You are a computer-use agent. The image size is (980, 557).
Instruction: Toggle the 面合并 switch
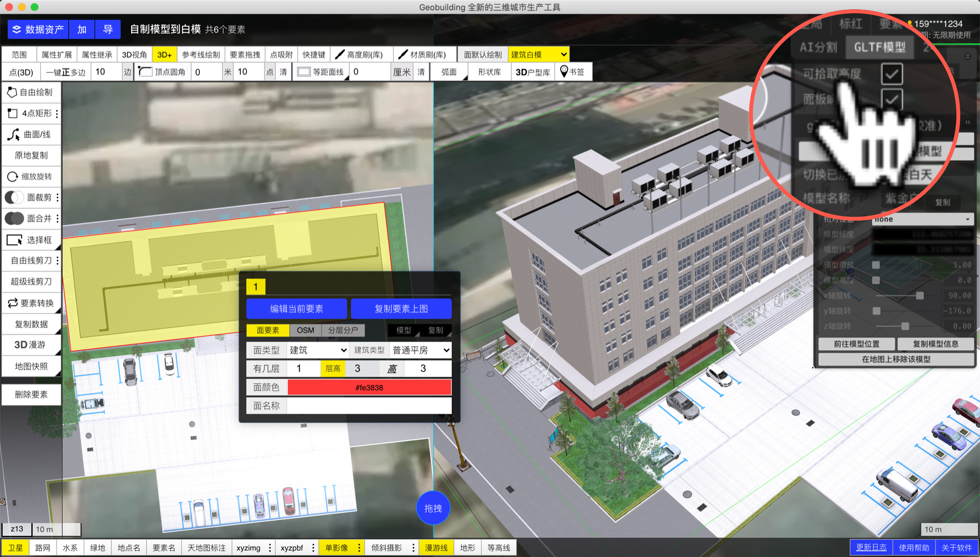pyautogui.click(x=14, y=219)
